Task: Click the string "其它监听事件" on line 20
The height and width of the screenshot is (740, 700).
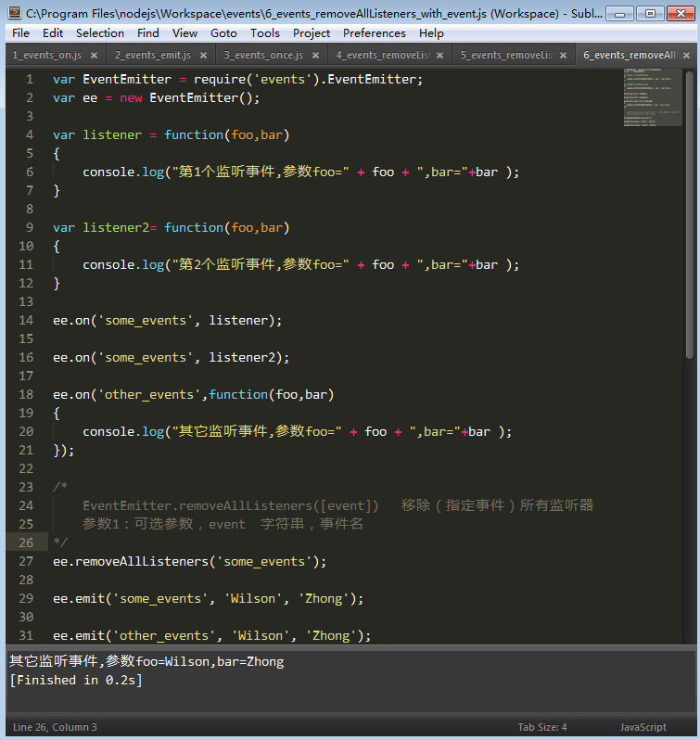Action: click(220, 432)
